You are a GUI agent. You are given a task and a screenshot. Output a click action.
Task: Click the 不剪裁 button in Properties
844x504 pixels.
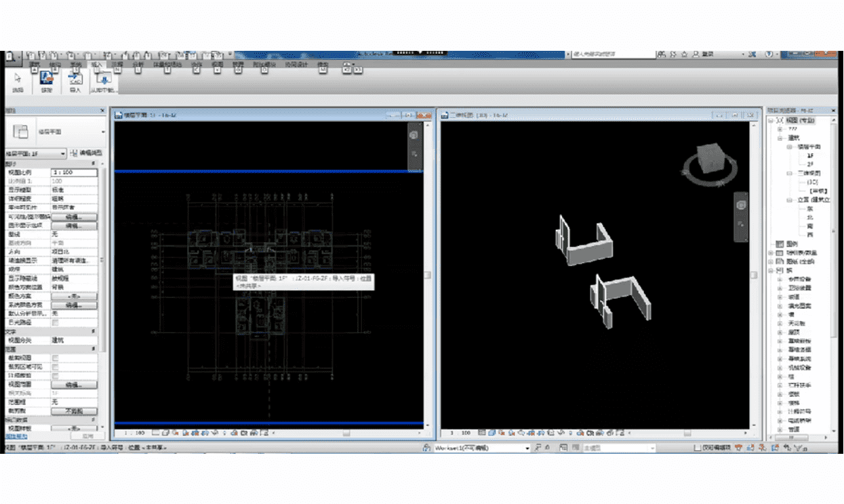pyautogui.click(x=75, y=411)
